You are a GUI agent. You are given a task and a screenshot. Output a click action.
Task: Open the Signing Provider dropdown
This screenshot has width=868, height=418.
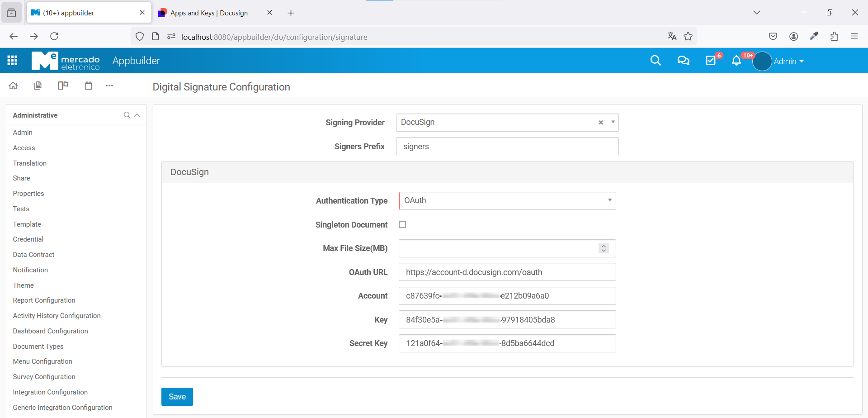613,122
